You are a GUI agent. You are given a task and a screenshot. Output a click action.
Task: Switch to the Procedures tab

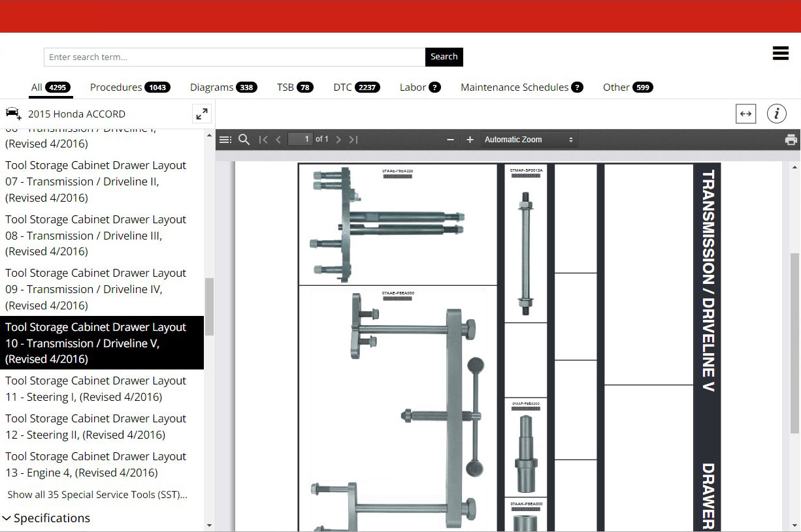(129, 87)
